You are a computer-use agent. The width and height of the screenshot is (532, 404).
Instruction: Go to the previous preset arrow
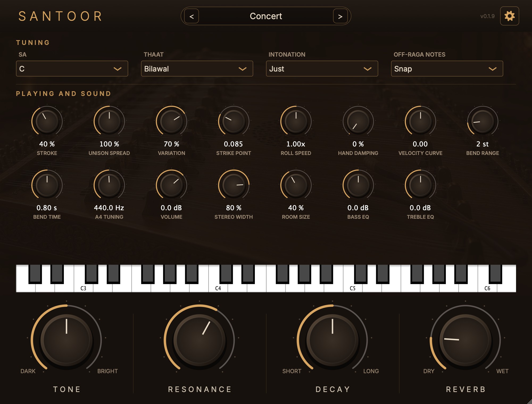[x=192, y=16]
